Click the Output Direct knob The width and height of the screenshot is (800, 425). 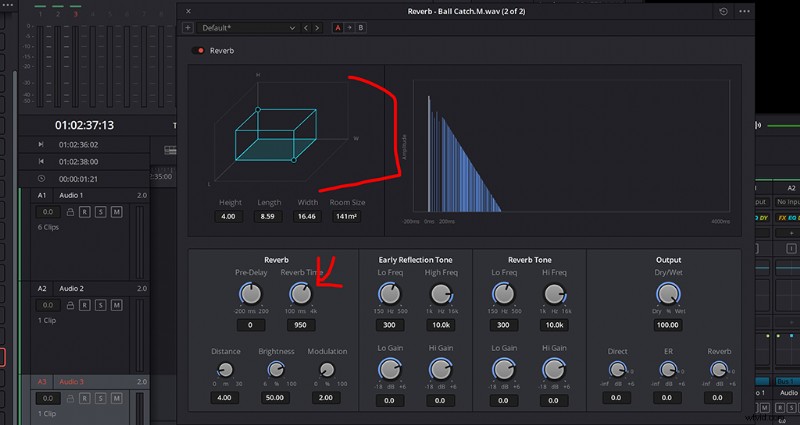[x=617, y=369]
